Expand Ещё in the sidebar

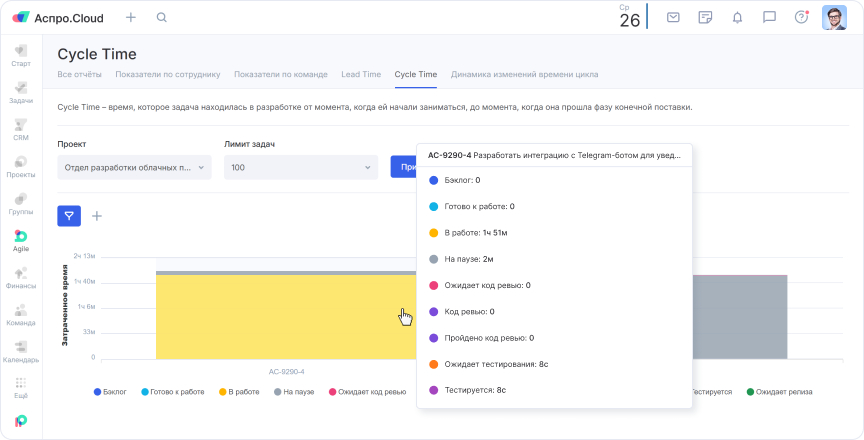pyautogui.click(x=21, y=387)
